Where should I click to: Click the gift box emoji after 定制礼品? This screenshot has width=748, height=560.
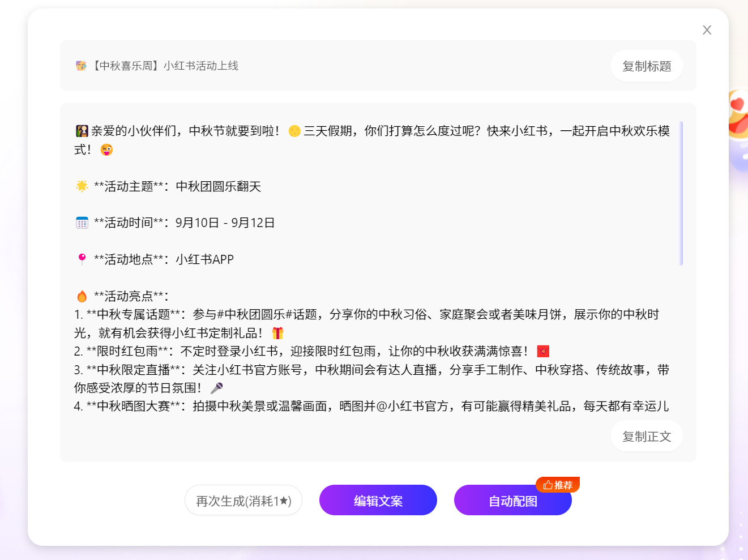(x=277, y=333)
